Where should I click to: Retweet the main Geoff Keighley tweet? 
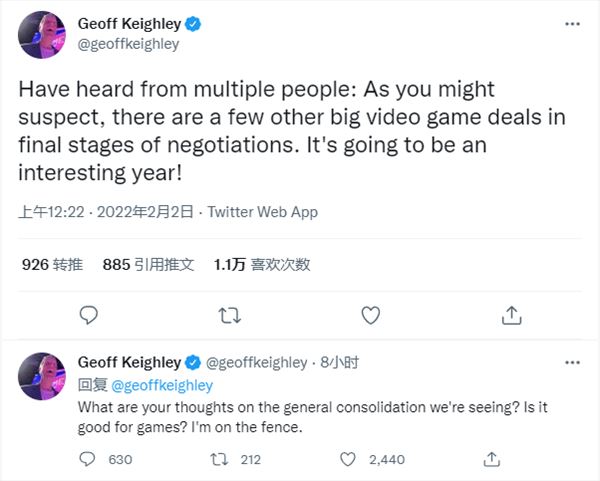[x=230, y=316]
